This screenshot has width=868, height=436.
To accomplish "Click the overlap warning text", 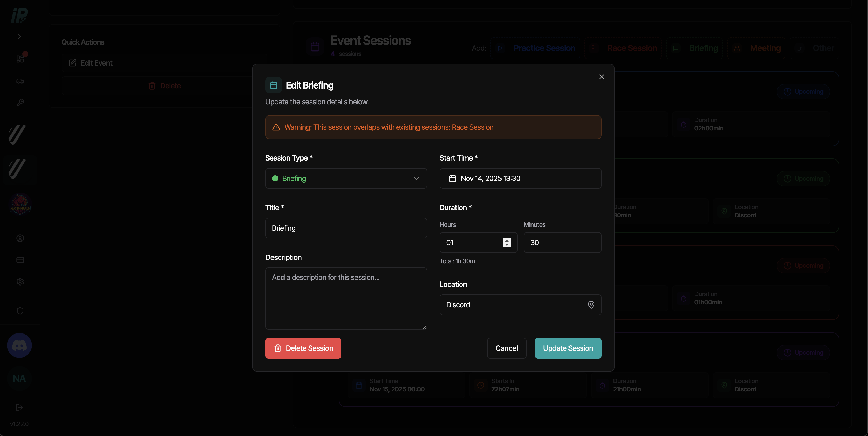I will pos(388,127).
